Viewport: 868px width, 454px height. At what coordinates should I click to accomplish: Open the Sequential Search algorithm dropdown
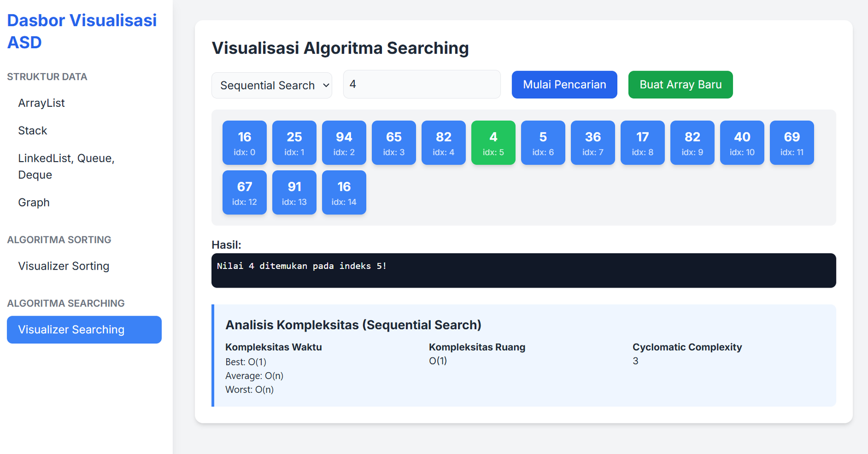coord(271,85)
